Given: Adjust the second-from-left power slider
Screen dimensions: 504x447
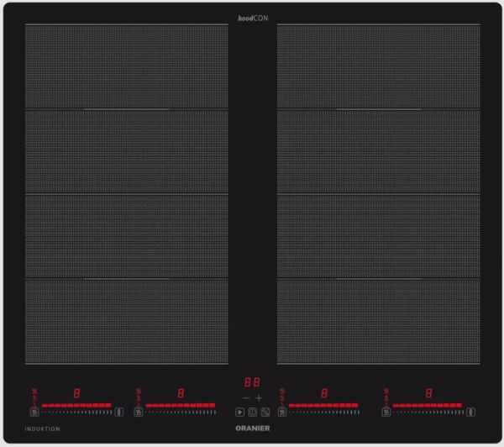Looking at the screenshot, I should click(180, 407).
